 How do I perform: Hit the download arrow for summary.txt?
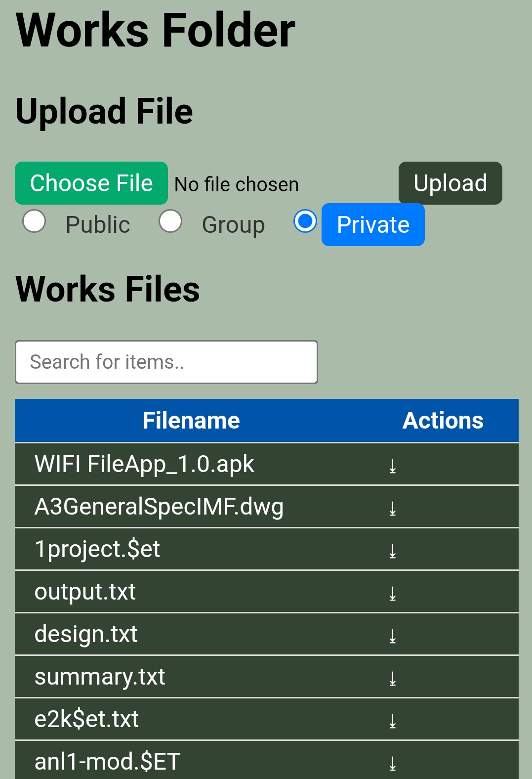(x=393, y=678)
